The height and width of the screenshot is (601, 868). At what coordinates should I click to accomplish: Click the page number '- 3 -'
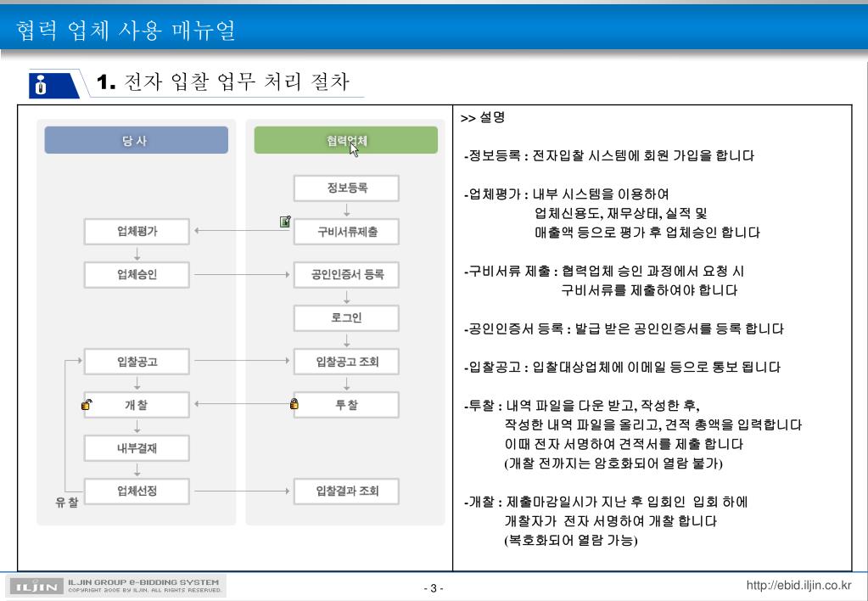(x=434, y=588)
